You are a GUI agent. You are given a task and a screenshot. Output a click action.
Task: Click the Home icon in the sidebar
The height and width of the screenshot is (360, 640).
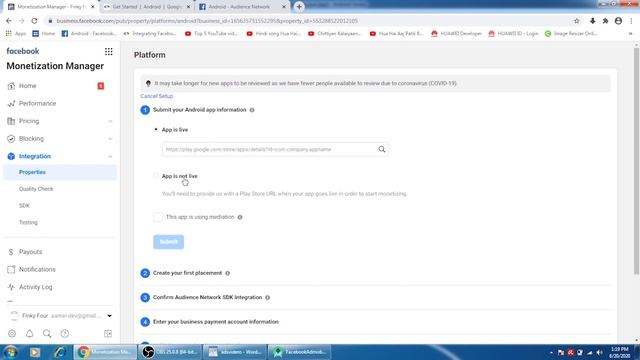click(11, 86)
